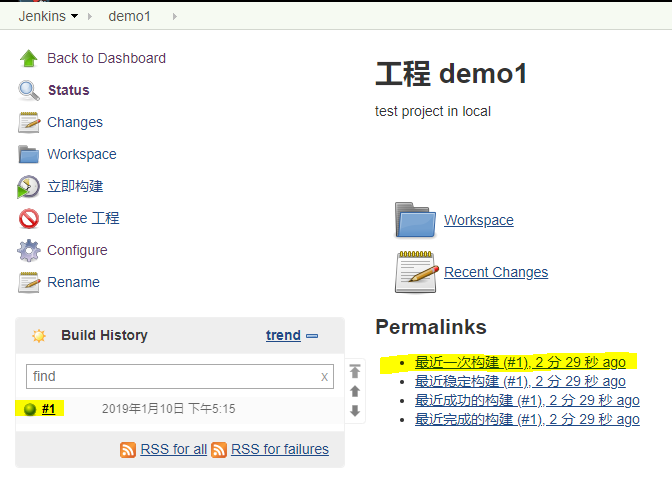The height and width of the screenshot is (500, 672).
Task: Open build #1 link
Action: click(48, 409)
